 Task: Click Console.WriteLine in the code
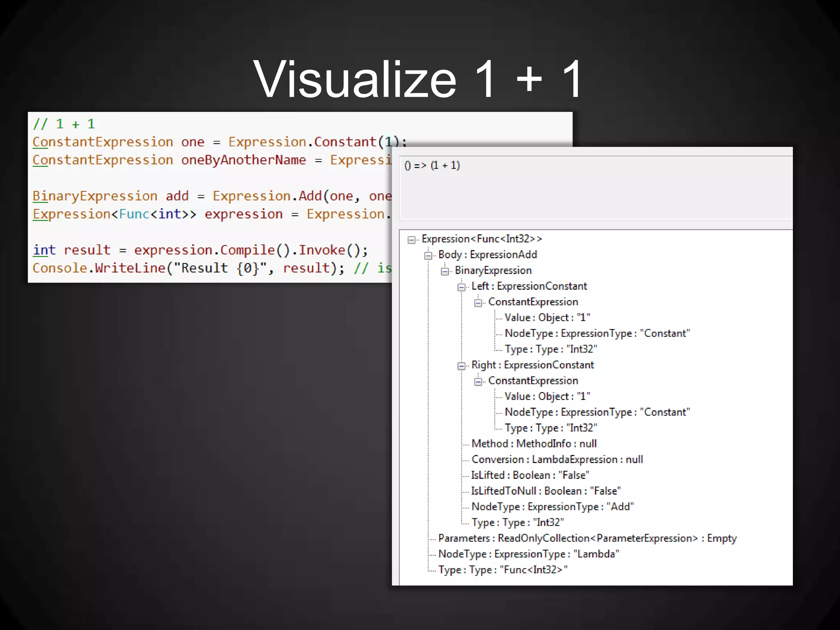(99, 268)
